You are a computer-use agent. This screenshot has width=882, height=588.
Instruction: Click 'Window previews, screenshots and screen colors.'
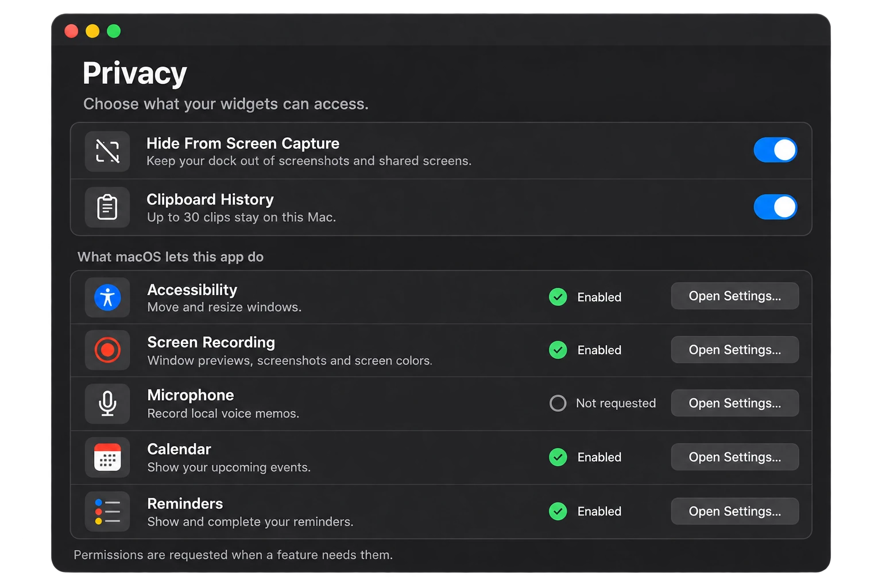point(290,361)
